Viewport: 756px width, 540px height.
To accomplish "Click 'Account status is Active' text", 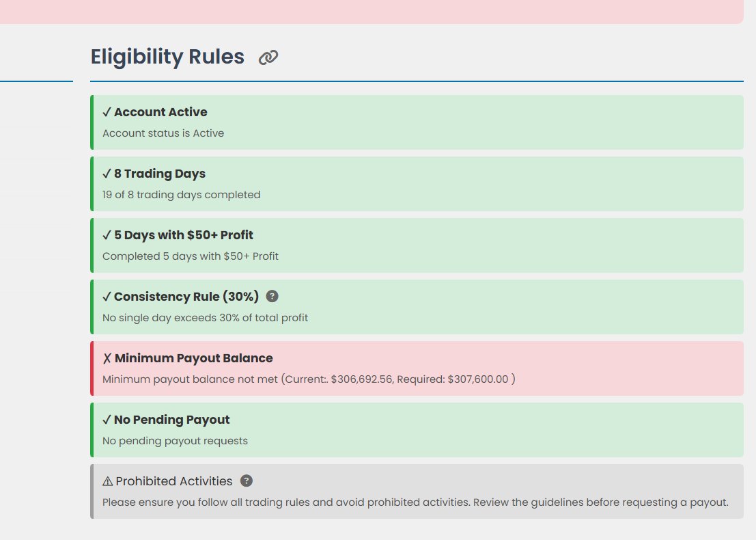I will (163, 133).
